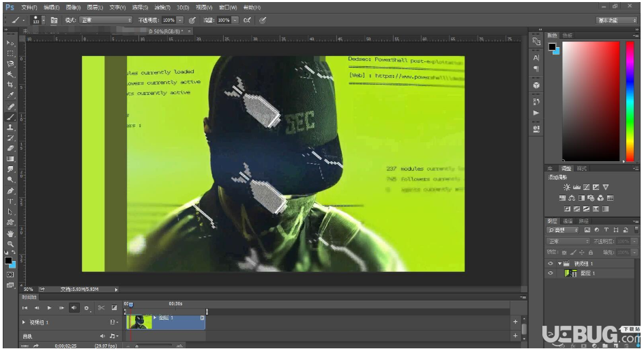Select the Hand tool
This screenshot has width=644, height=349.
(x=10, y=234)
